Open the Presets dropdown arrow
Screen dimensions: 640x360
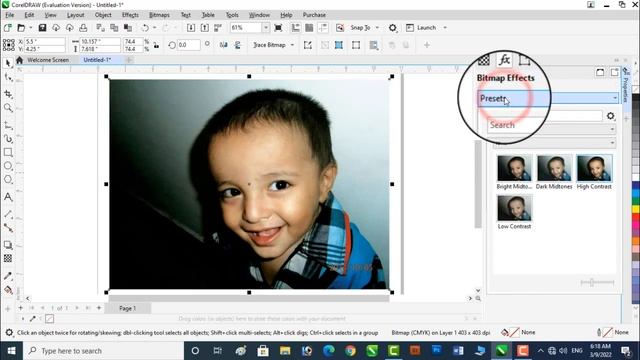(615, 98)
